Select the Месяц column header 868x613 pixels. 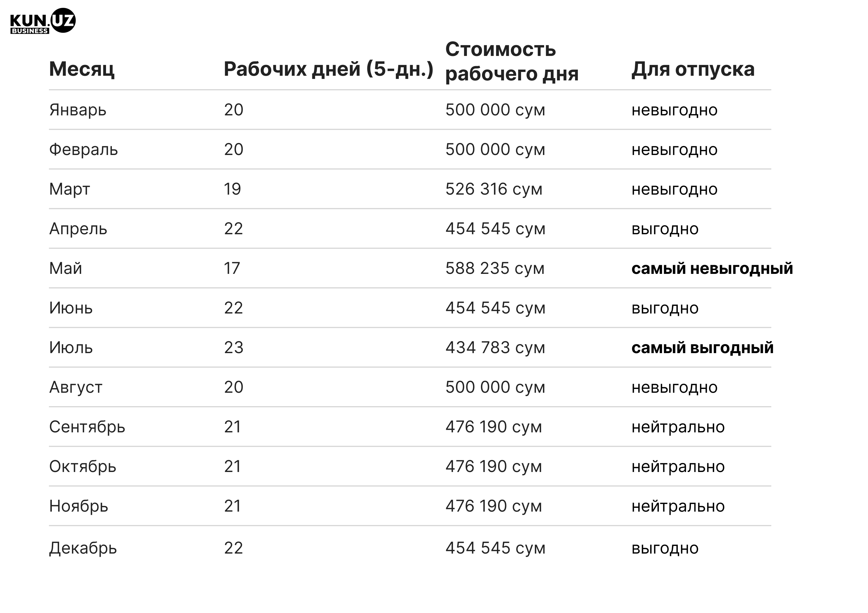[82, 69]
